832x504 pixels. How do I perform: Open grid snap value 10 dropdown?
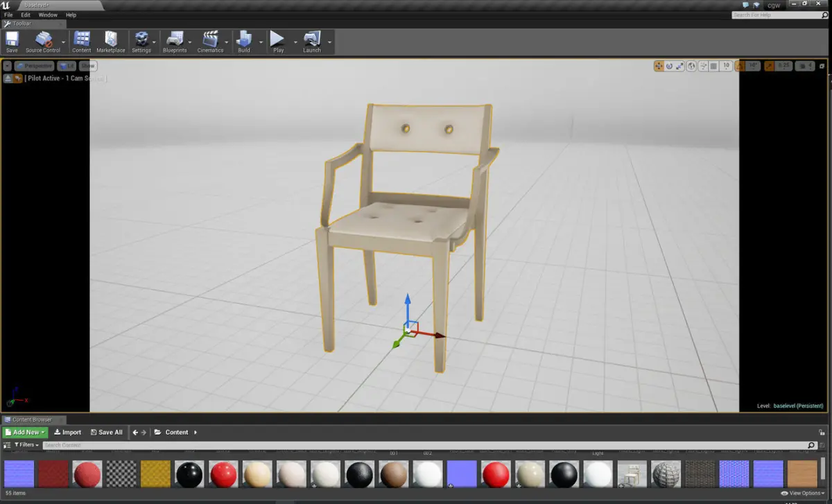coord(726,66)
